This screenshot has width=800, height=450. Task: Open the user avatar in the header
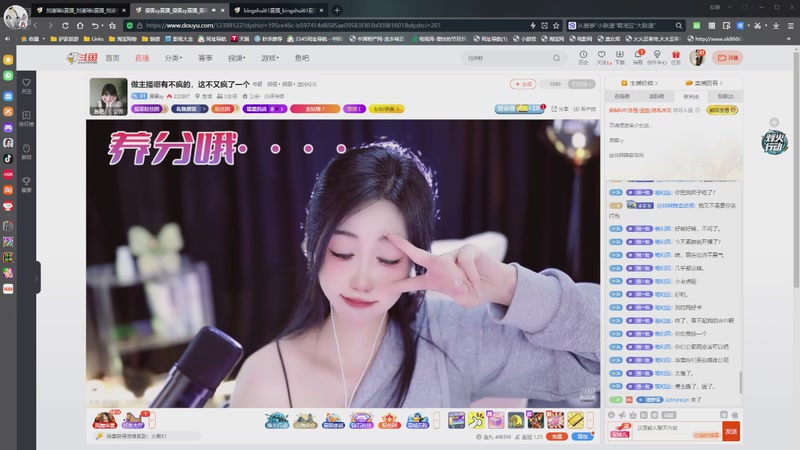click(x=696, y=58)
